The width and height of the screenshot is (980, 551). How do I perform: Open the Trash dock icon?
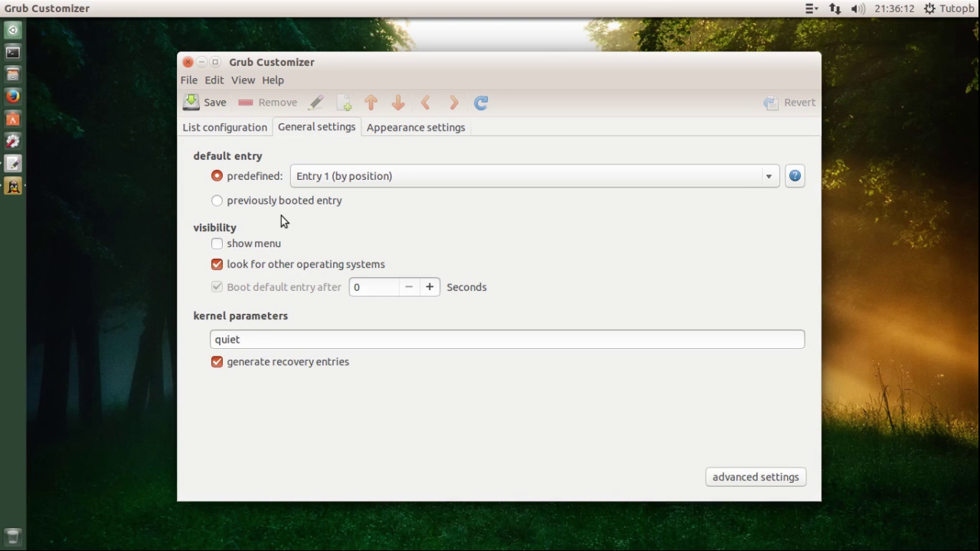click(13, 536)
